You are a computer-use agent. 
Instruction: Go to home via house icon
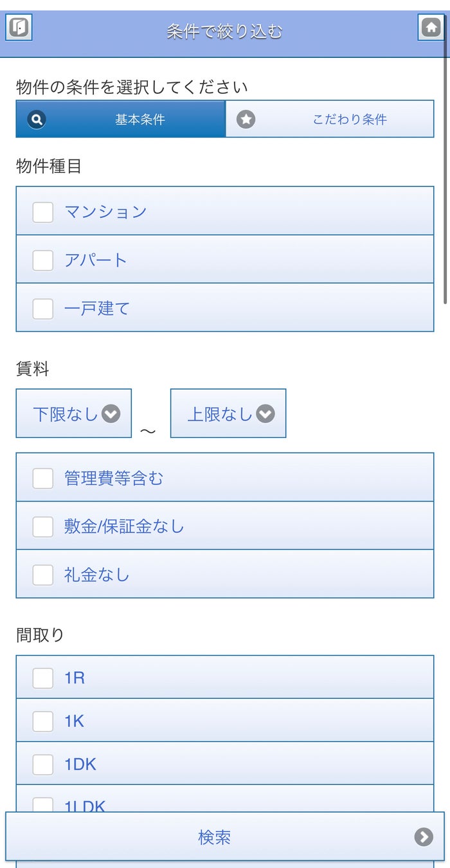coord(431,28)
